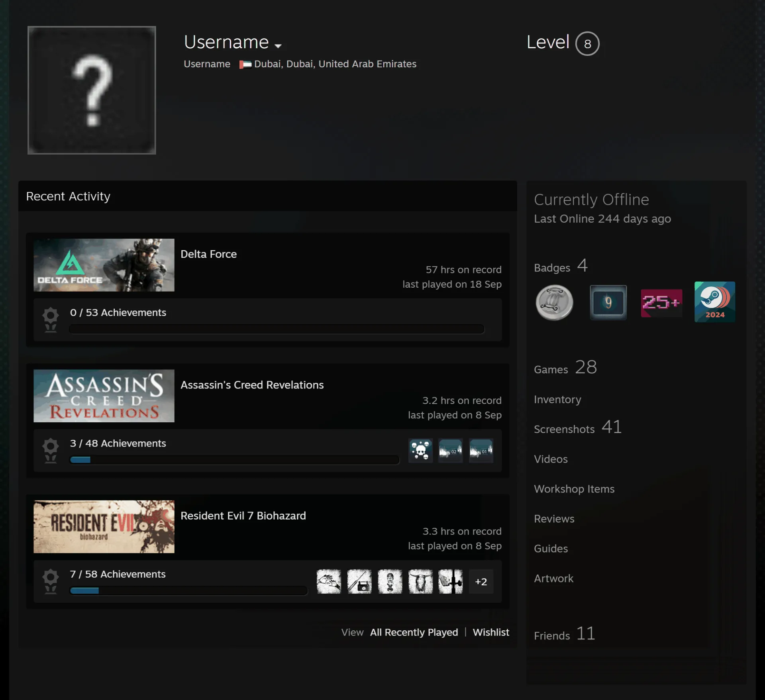Screen dimensions: 765x700
Task: Click the Delta Force game banner
Action: [x=104, y=265]
